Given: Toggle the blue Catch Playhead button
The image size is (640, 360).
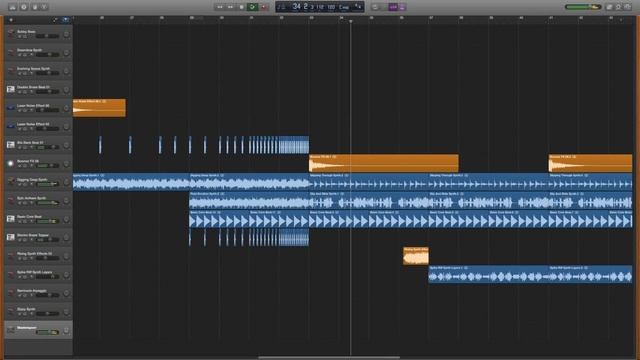Looking at the screenshot, I should 65,20.
